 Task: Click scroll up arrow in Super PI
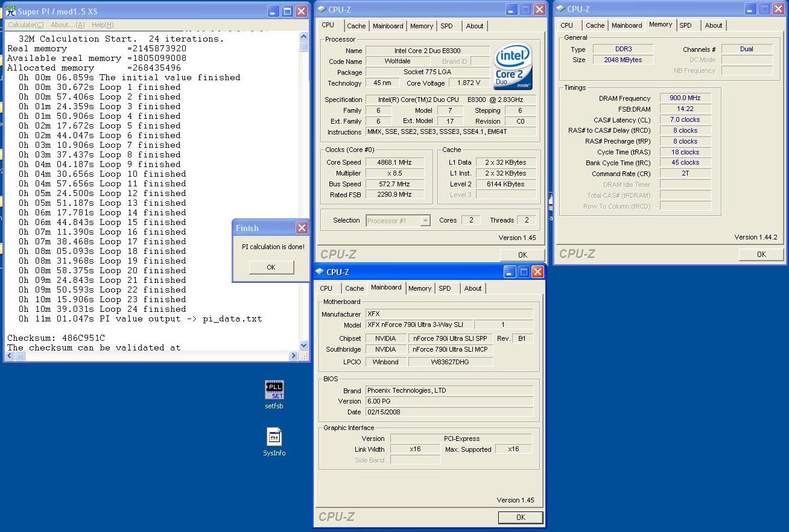(x=304, y=37)
